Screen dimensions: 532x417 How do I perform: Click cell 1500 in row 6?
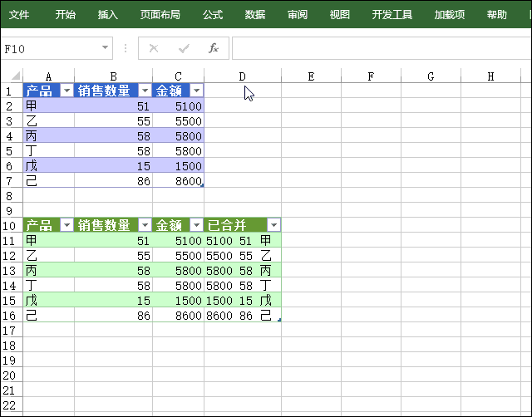(x=178, y=165)
